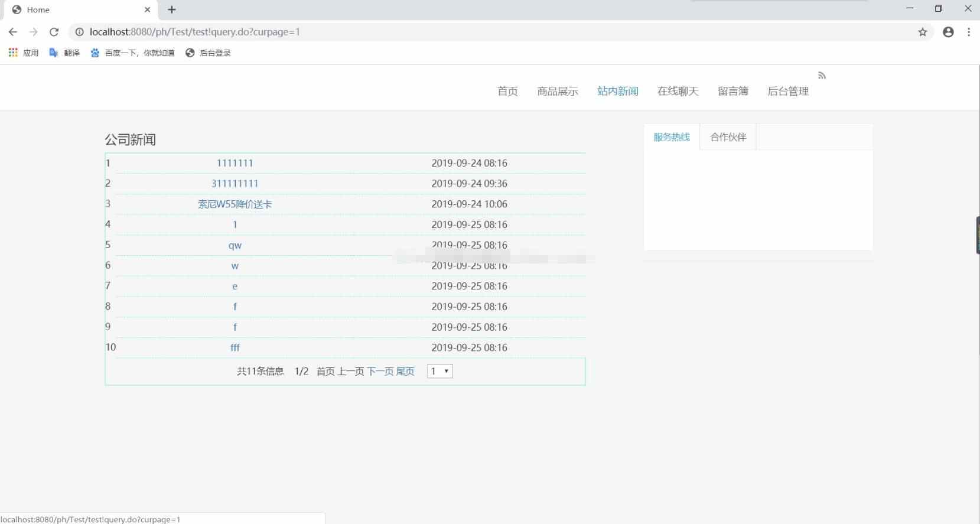980x524 pixels.
Task: Click the browser forward arrow
Action: [34, 32]
